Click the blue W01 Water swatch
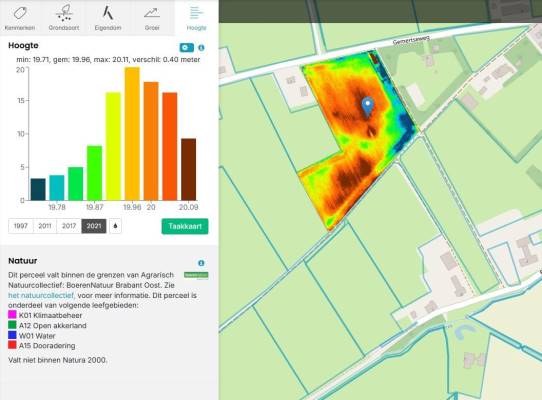This screenshot has height=400, width=542. pos(12,335)
